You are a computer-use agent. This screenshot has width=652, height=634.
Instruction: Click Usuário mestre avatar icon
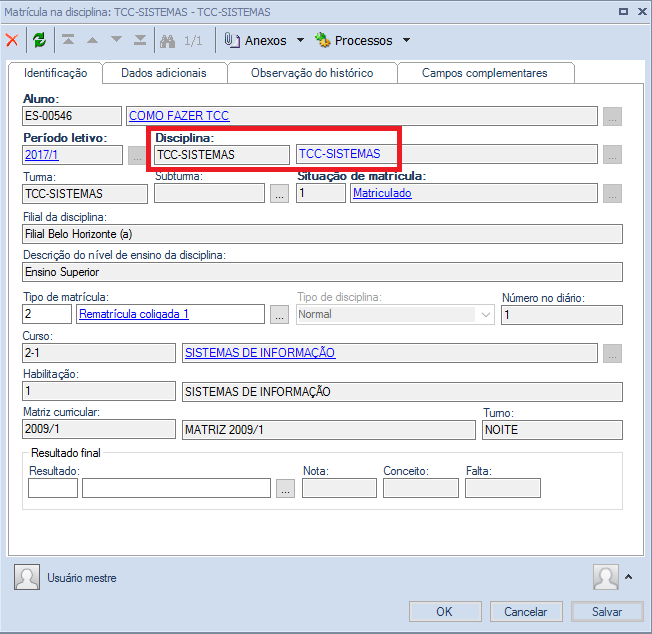(27, 577)
